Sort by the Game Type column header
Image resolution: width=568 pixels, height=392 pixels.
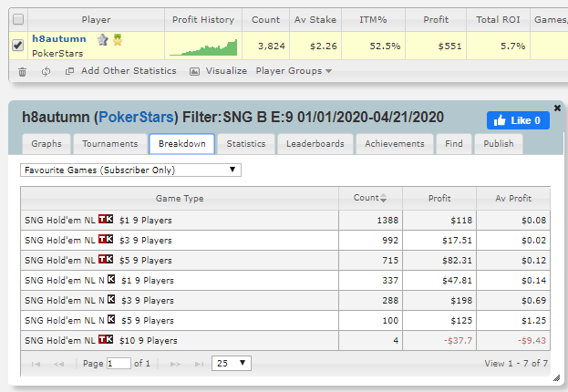180,198
